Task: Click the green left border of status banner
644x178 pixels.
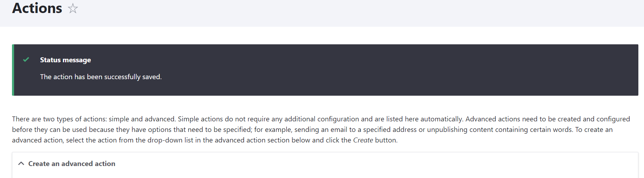Action: 13,70
